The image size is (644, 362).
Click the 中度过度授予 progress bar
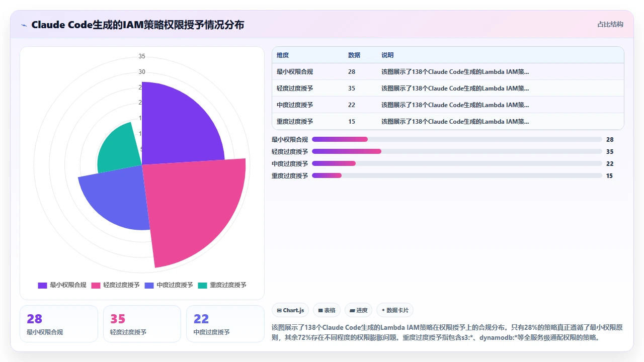click(x=457, y=163)
